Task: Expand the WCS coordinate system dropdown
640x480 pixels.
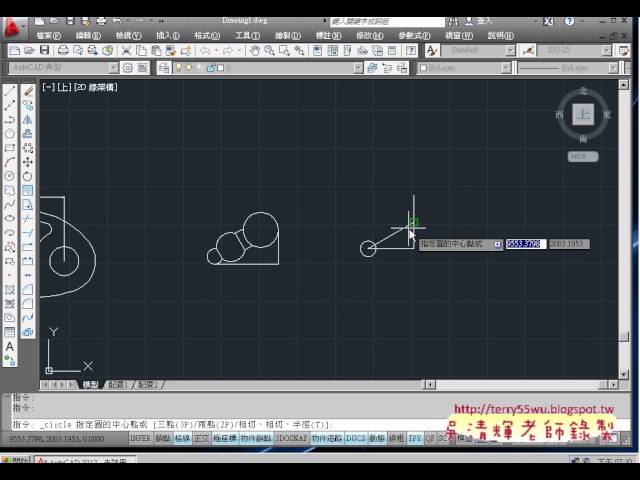Action: (583, 156)
